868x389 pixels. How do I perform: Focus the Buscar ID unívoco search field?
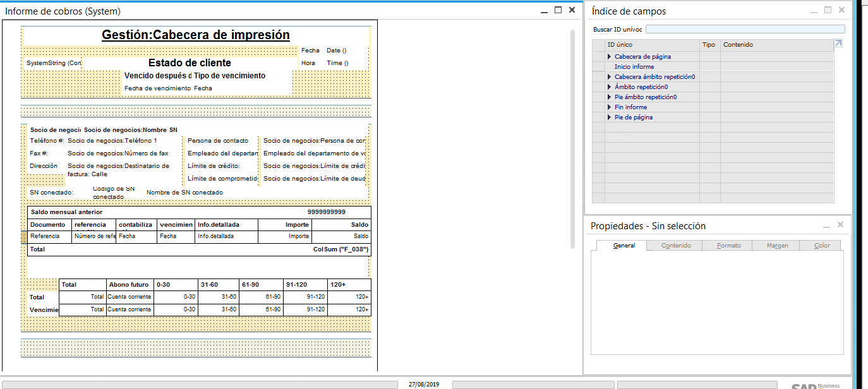pos(745,29)
